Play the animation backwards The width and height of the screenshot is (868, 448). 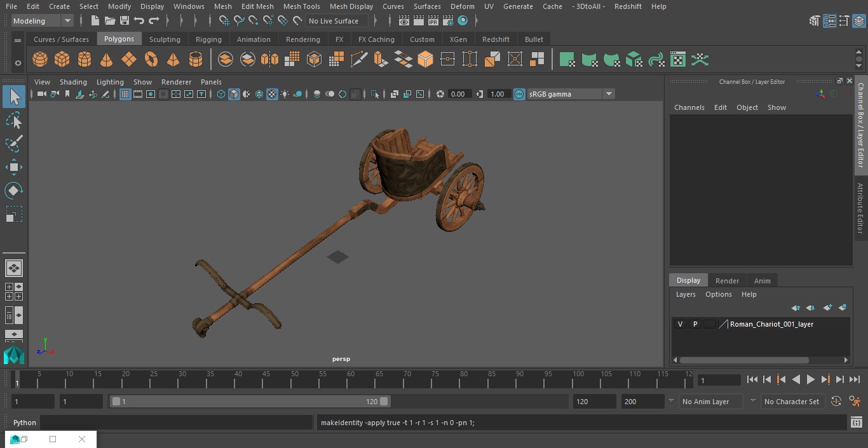point(796,379)
